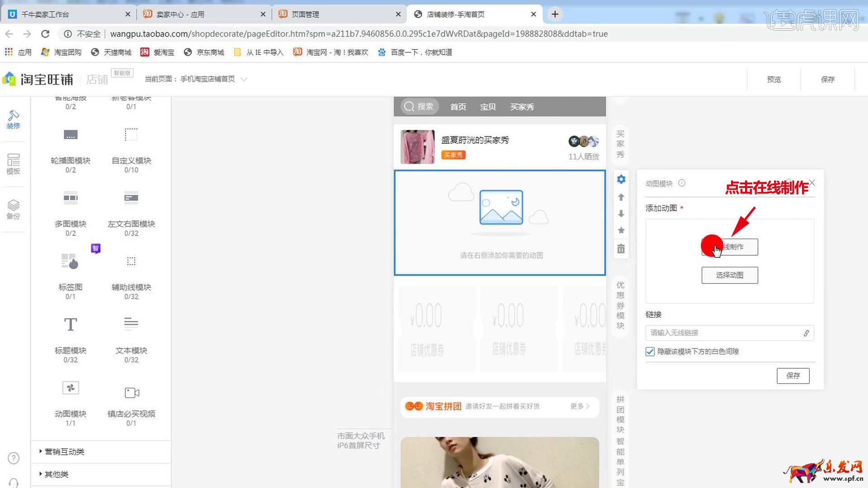The image size is (868, 488).
Task: Select the 轮播图模块 carousel icon
Action: click(x=71, y=135)
